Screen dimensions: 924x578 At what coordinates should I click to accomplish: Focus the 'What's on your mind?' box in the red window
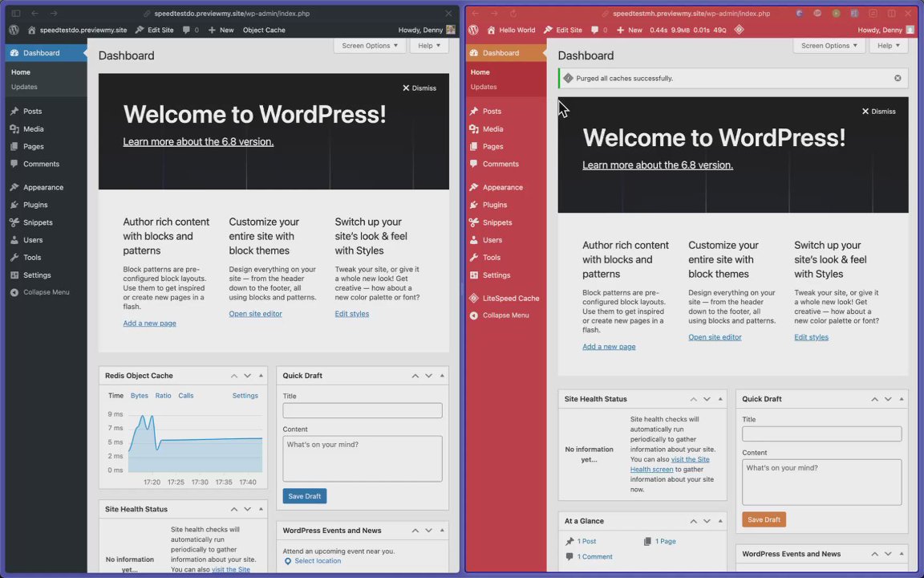pyautogui.click(x=821, y=482)
